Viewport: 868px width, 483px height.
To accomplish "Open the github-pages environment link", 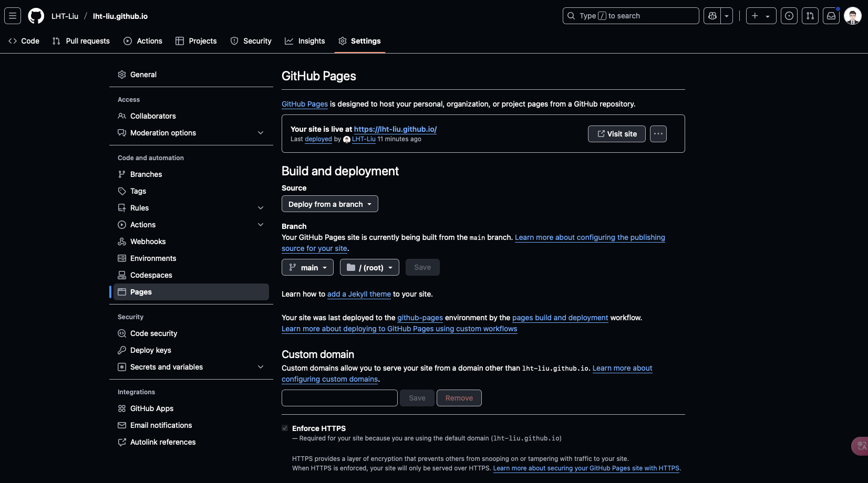I will [420, 318].
